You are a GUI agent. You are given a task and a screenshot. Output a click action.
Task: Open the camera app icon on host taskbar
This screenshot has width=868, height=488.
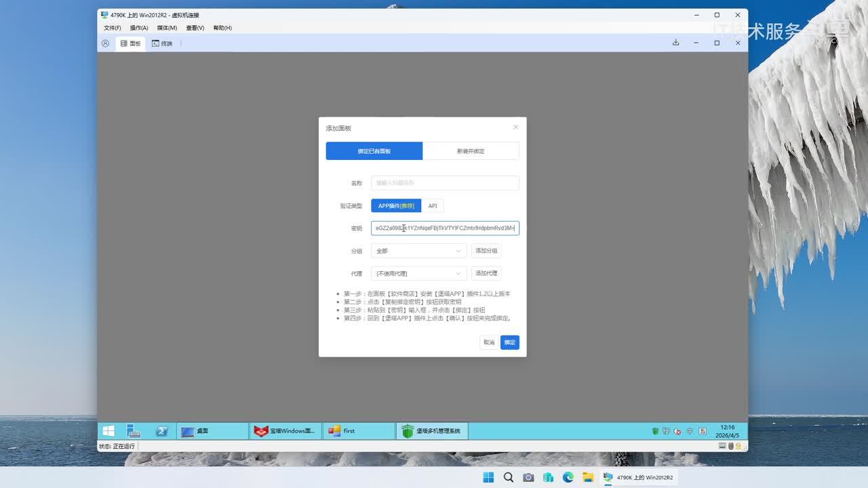(528, 477)
